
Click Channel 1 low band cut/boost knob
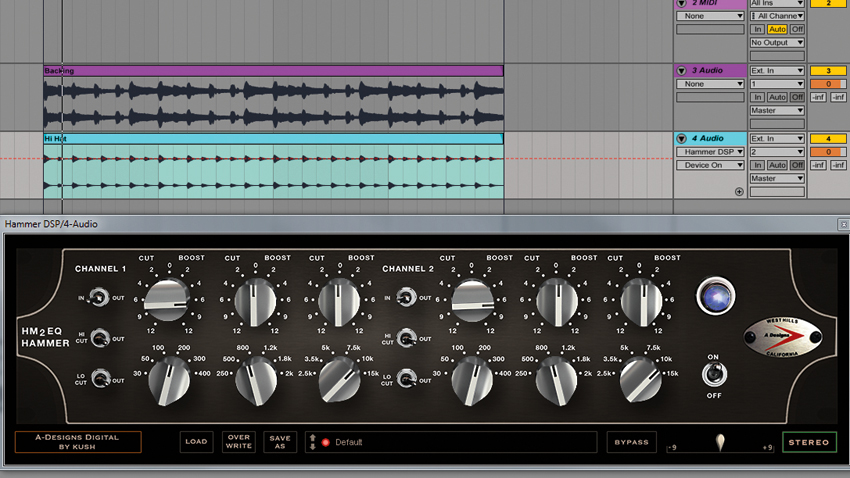click(169, 300)
